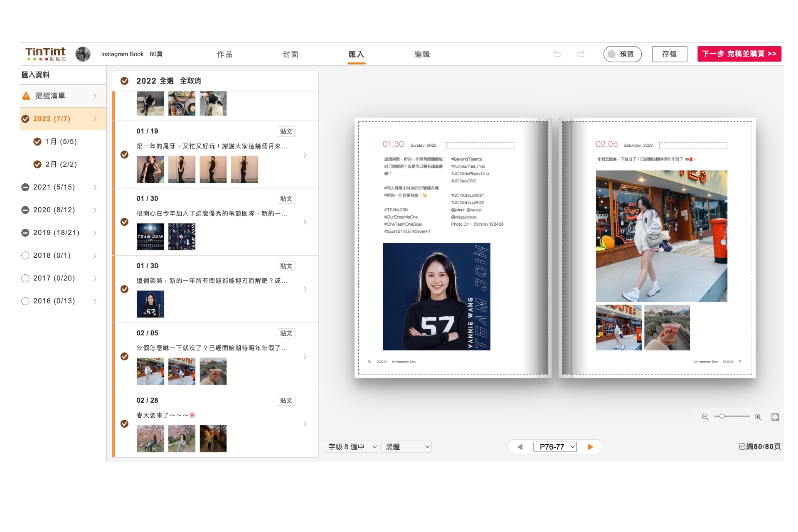Viewport: 798px width, 532px height.
Task: Click the TinTint logo
Action: tap(46, 54)
